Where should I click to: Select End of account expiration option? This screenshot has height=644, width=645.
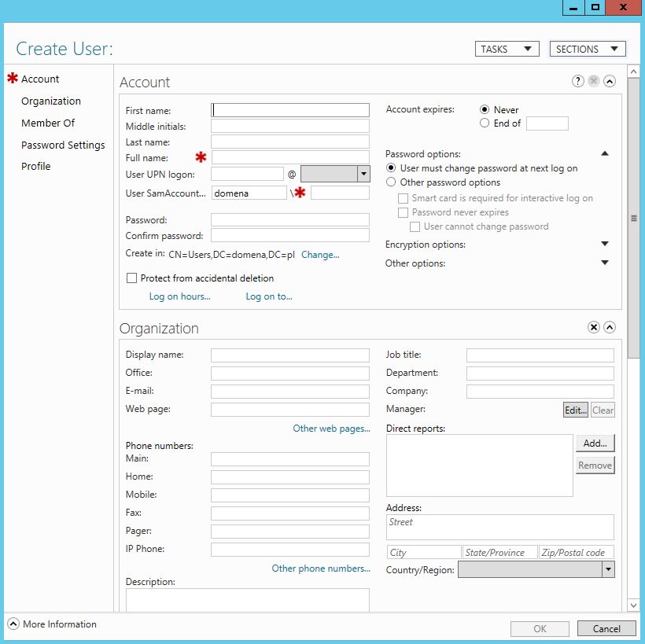485,123
